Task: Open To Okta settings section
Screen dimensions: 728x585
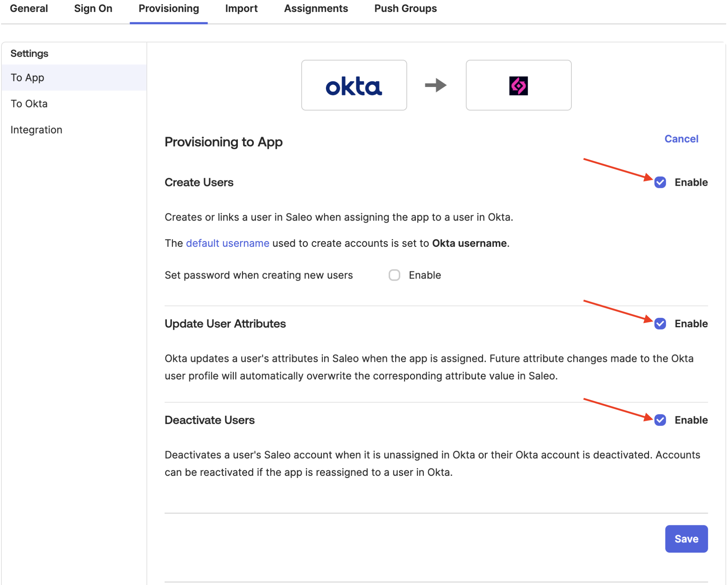Action: point(29,104)
